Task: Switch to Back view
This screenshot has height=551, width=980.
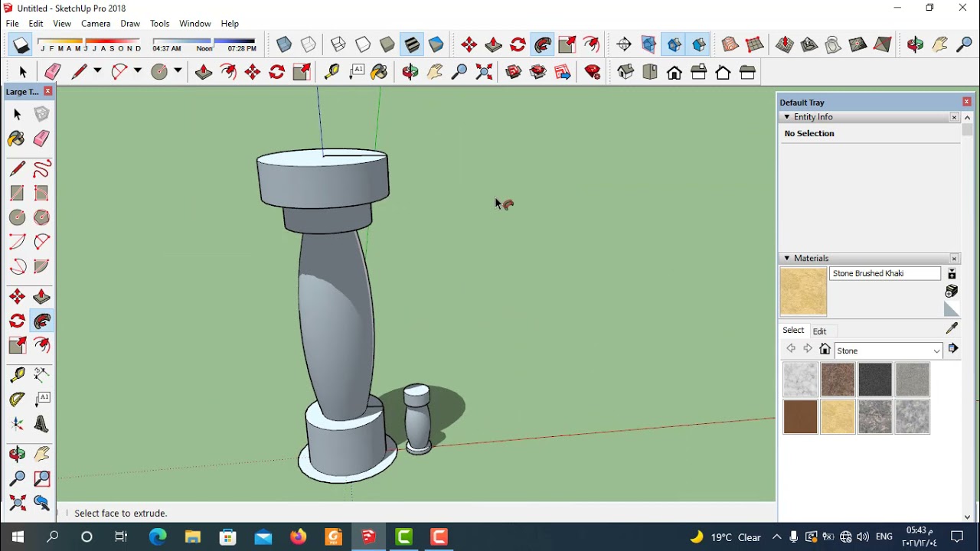Action: point(723,72)
